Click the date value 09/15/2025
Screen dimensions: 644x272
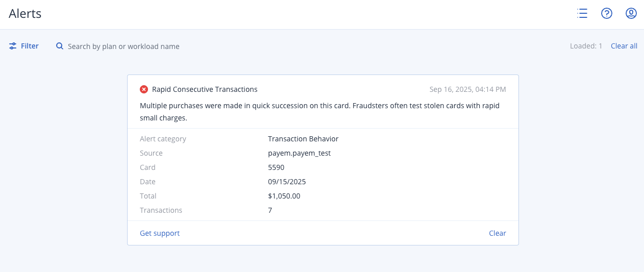pyautogui.click(x=287, y=182)
